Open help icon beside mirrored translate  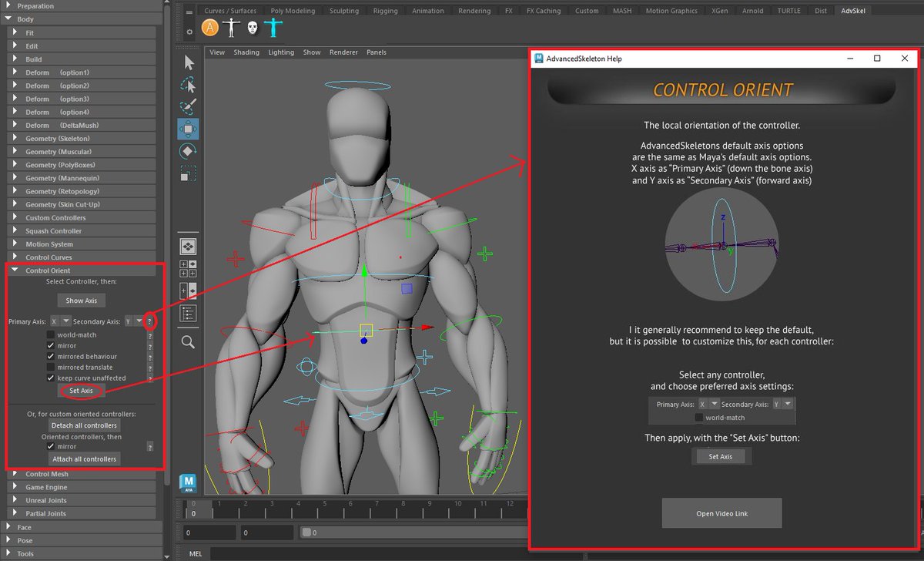[149, 368]
